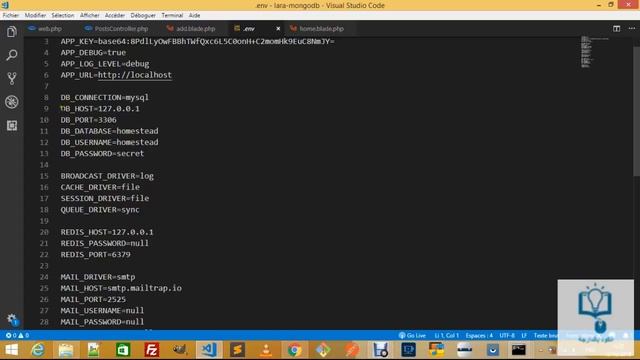The width and height of the screenshot is (640, 360).
Task: Open FileZilla from taskbar
Action: (151, 350)
